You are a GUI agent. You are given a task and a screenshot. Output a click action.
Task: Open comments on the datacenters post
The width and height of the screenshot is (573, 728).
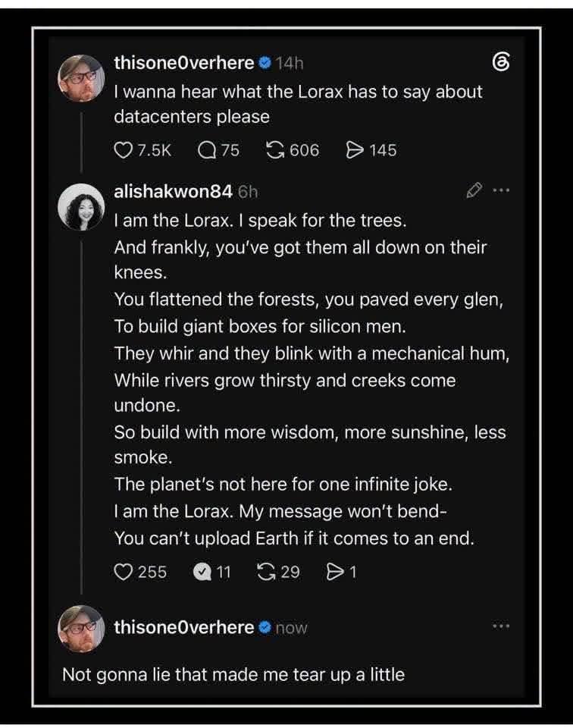206,150
